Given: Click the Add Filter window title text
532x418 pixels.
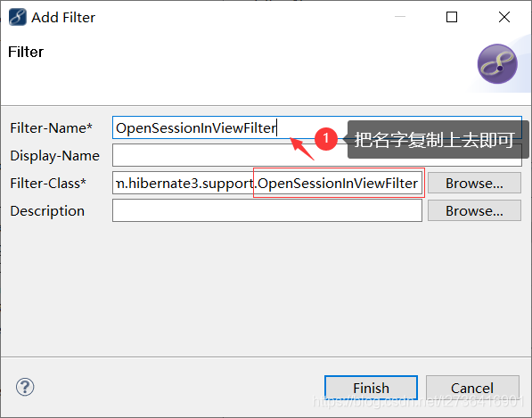Looking at the screenshot, I should coord(63,18).
